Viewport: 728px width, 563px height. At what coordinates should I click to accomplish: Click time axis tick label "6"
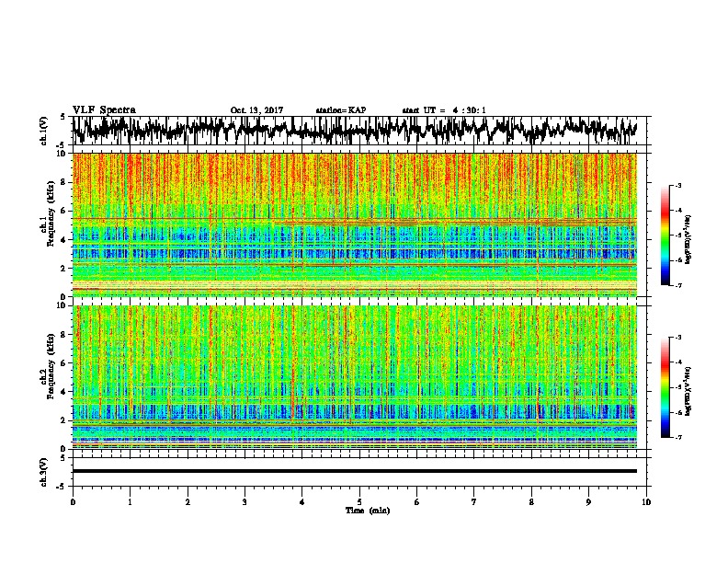tap(417, 501)
